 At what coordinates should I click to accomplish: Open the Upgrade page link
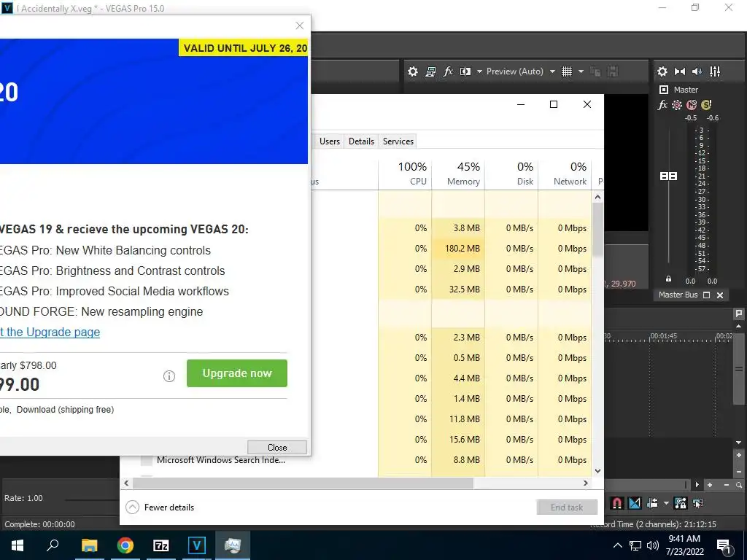(x=50, y=332)
